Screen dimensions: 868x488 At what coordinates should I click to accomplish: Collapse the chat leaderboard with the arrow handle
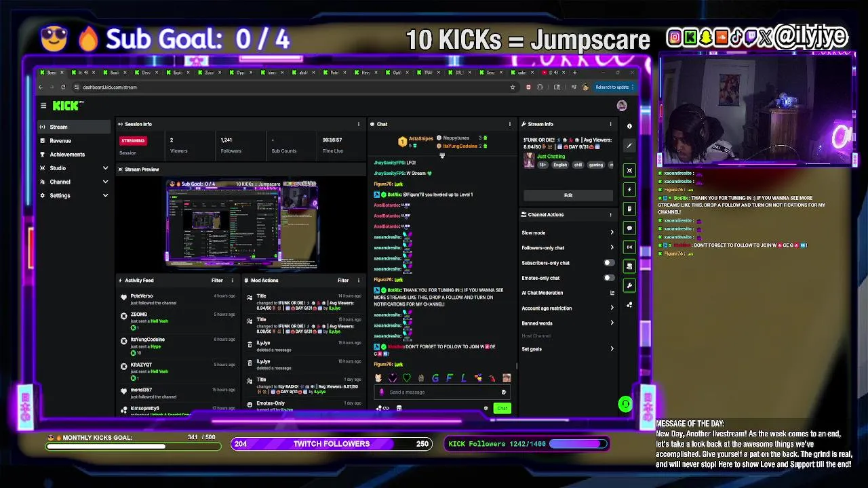(x=442, y=156)
